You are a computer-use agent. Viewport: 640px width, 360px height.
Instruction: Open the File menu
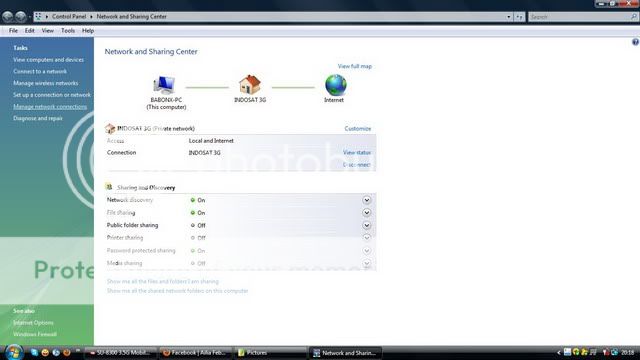(x=13, y=31)
